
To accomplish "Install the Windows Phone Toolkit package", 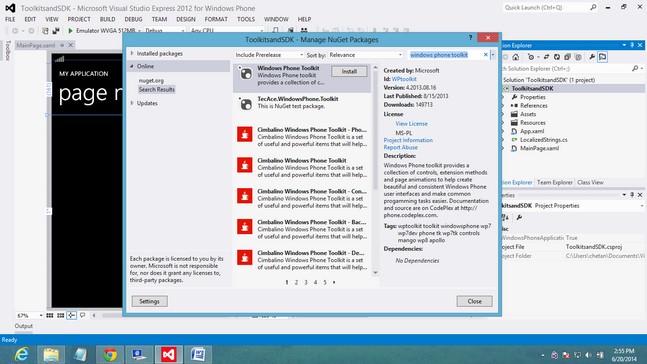I will pos(349,71).
